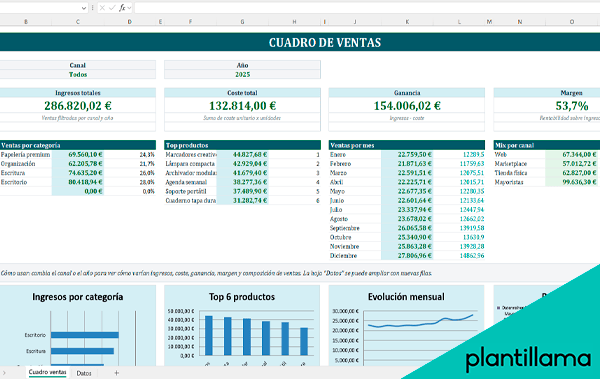Image resolution: width=600 pixels, height=379 pixels.
Task: Select the Escritura value 74.635,20 €
Action: pos(78,173)
